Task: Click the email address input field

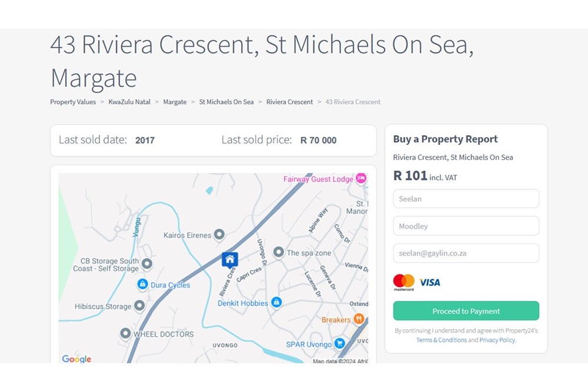Action: (x=466, y=253)
